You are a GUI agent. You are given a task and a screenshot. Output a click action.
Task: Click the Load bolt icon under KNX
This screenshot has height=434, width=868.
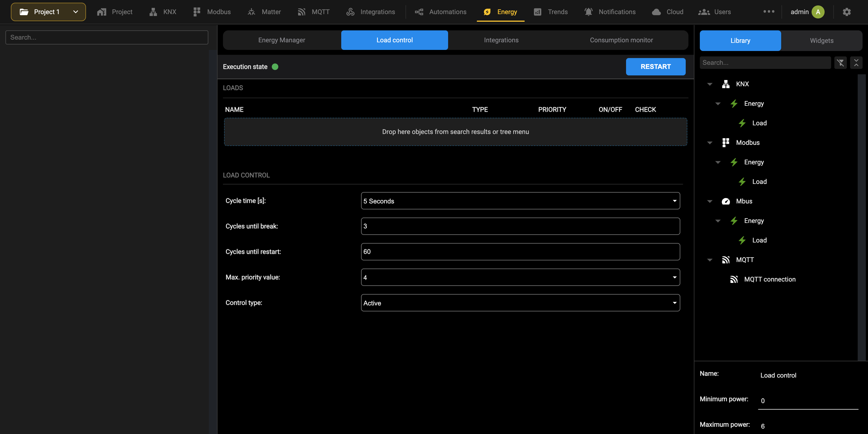742,123
